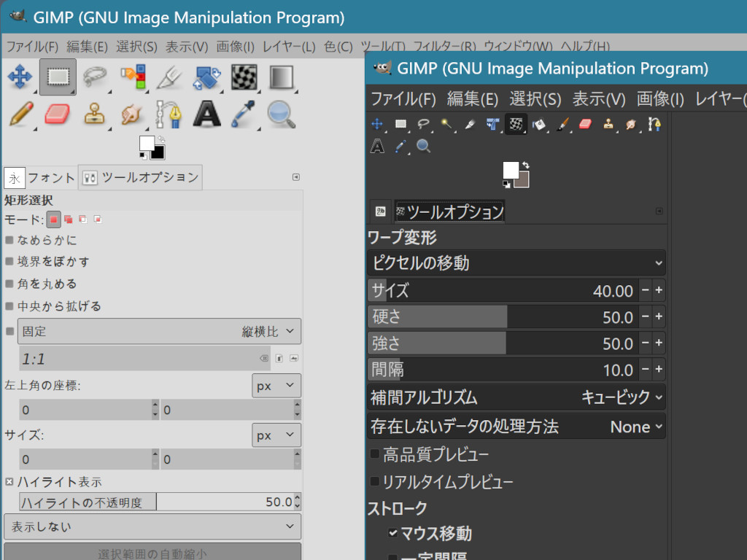Select the Smudge tool in light toolbox
This screenshot has height=560, width=747.
click(x=133, y=114)
